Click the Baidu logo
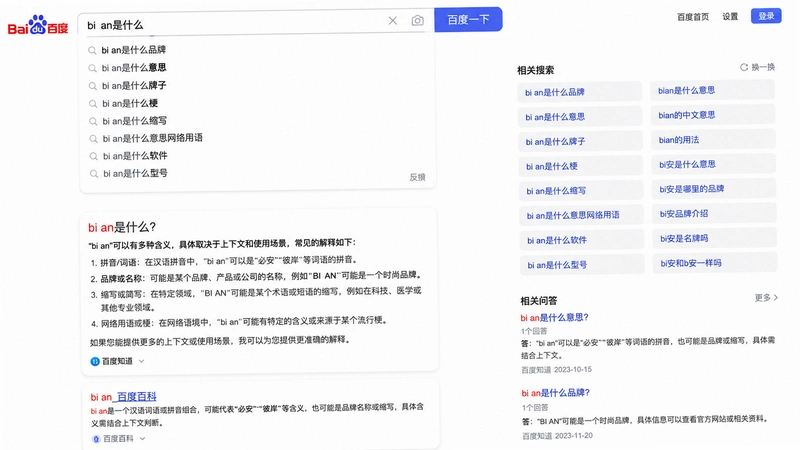The height and width of the screenshot is (450, 800). (x=38, y=24)
